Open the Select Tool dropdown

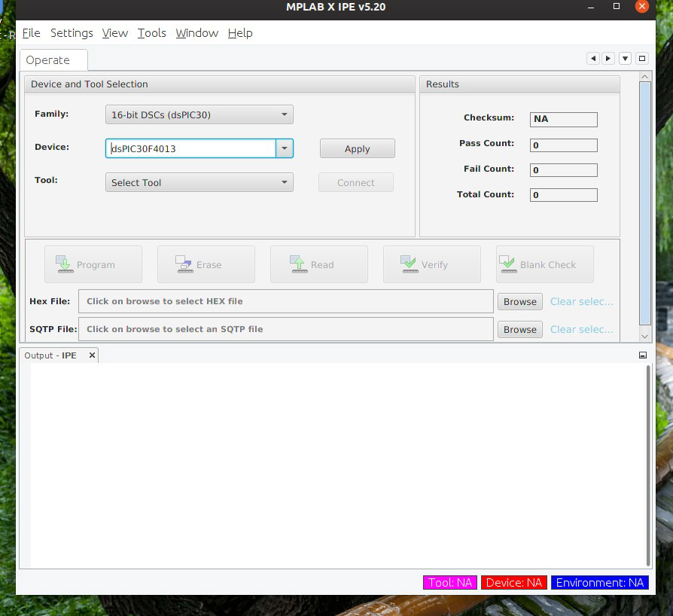[x=199, y=182]
